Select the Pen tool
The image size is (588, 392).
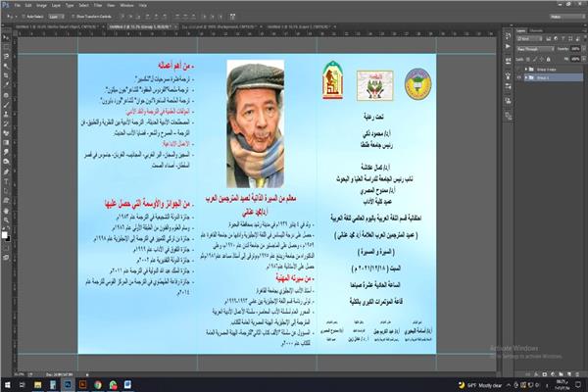coord(6,171)
